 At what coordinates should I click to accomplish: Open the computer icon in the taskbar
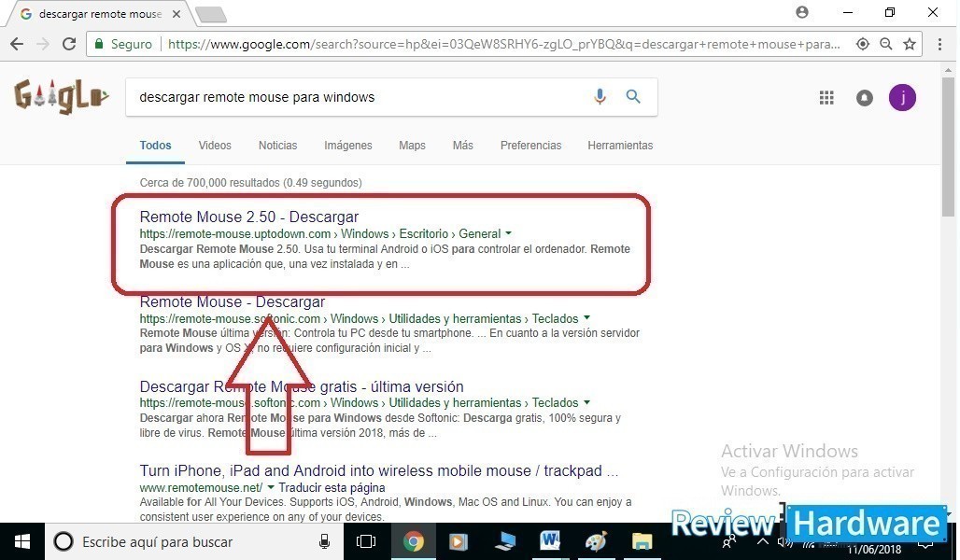504,541
